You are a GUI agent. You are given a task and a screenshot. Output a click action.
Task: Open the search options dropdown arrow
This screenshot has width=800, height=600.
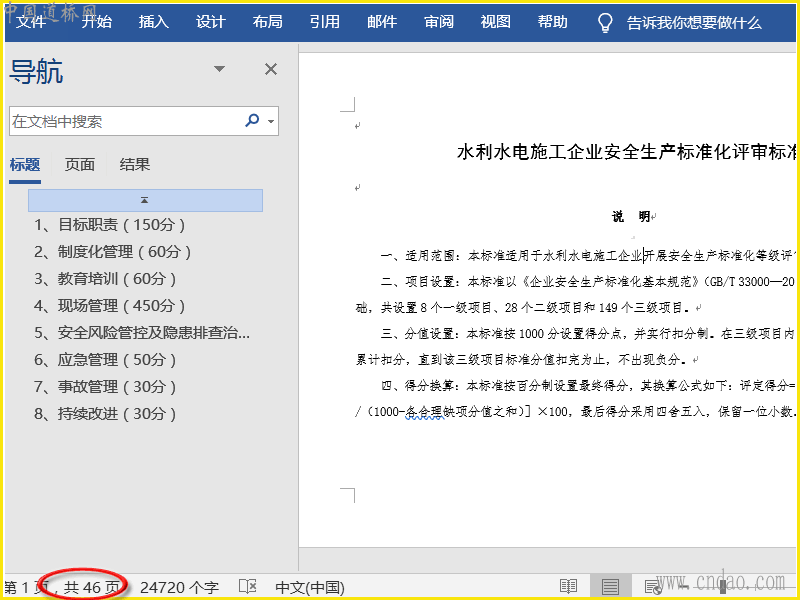click(271, 121)
